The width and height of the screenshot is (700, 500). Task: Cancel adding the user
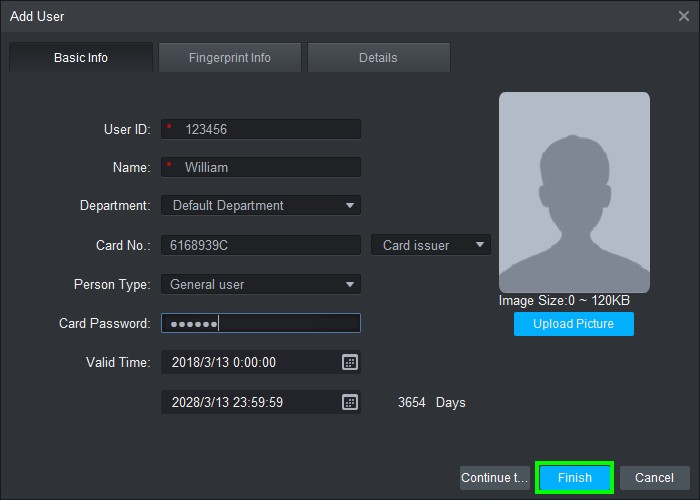654,478
